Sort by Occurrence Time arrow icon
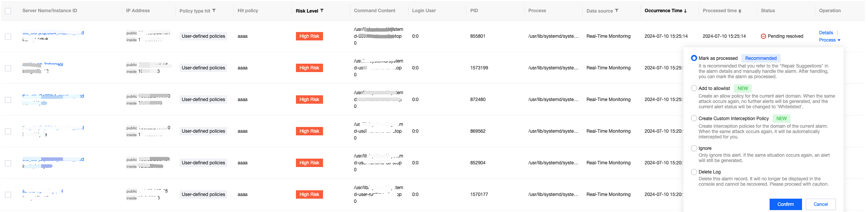Image resolution: width=868 pixels, height=212 pixels. pyautogui.click(x=685, y=11)
